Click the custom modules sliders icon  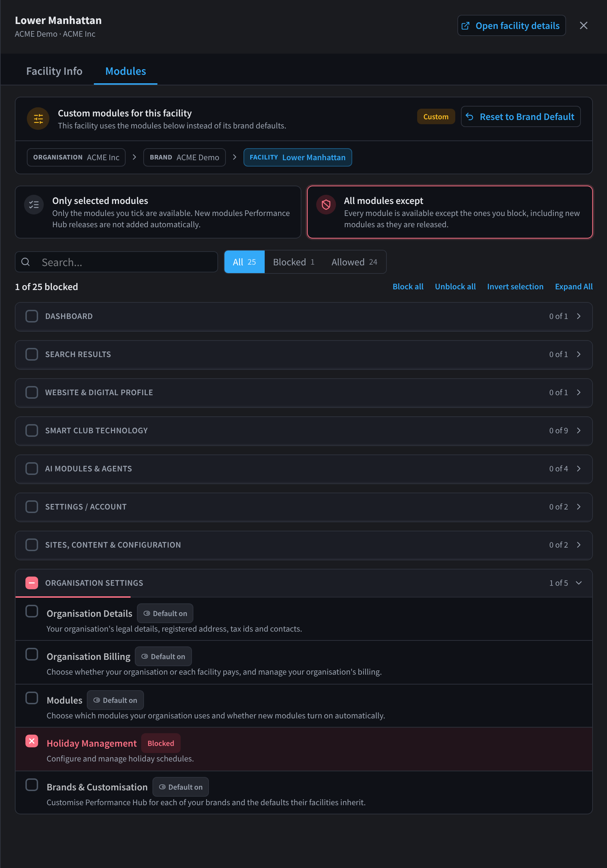[38, 119]
